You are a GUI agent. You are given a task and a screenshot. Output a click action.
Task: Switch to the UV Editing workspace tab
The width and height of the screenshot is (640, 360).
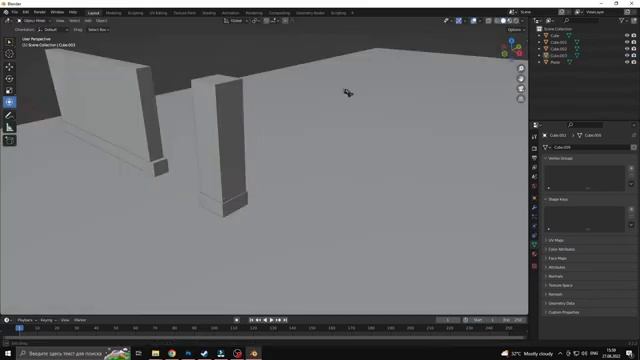click(x=158, y=13)
